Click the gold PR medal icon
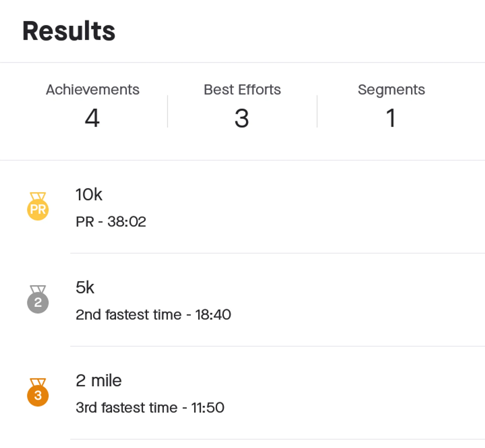 pos(38,206)
